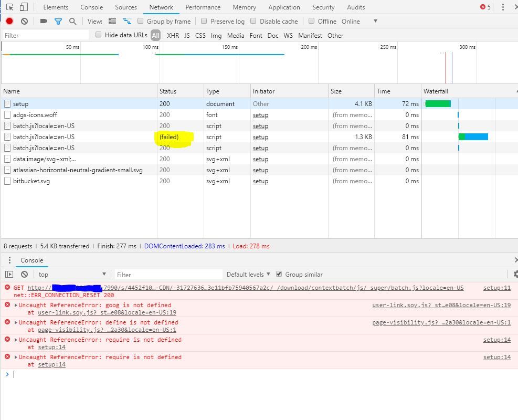The height and width of the screenshot is (420, 518).
Task: Focus the network Filter input field
Action: pos(46,35)
